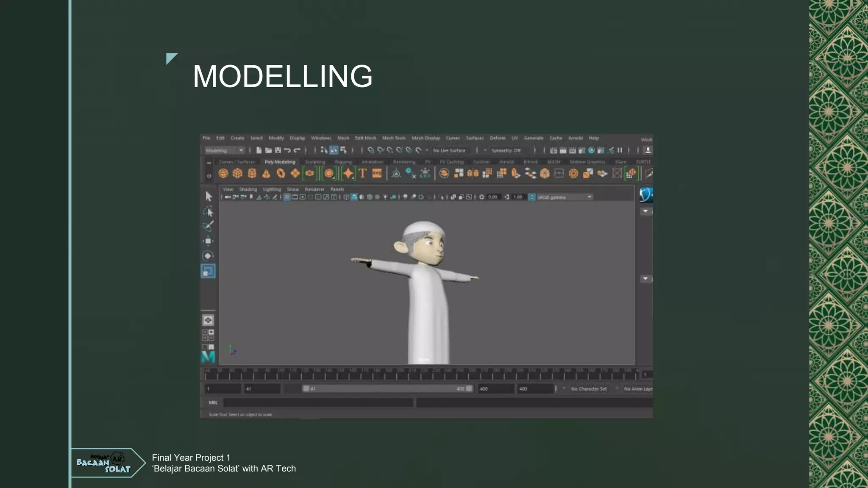868x488 pixels.
Task: Click the polygon Type text tool icon
Action: 362,173
